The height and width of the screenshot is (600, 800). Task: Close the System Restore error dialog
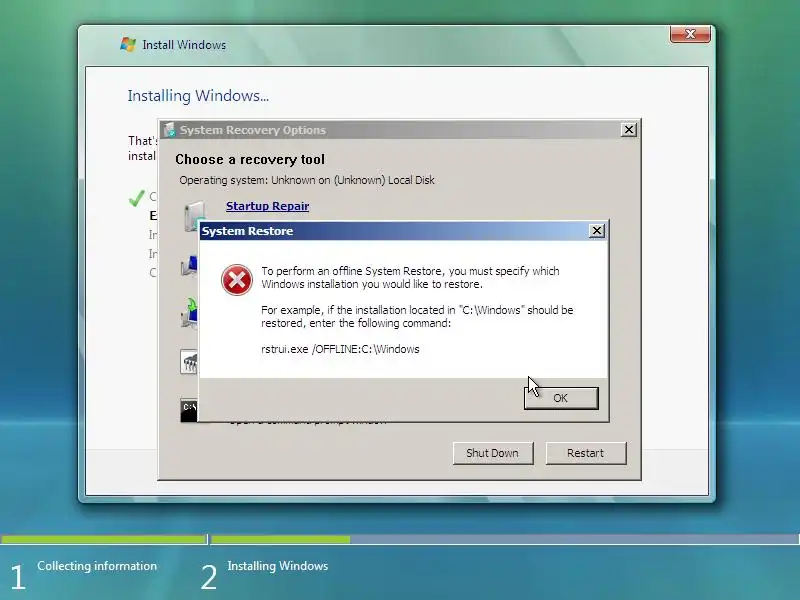(x=596, y=231)
